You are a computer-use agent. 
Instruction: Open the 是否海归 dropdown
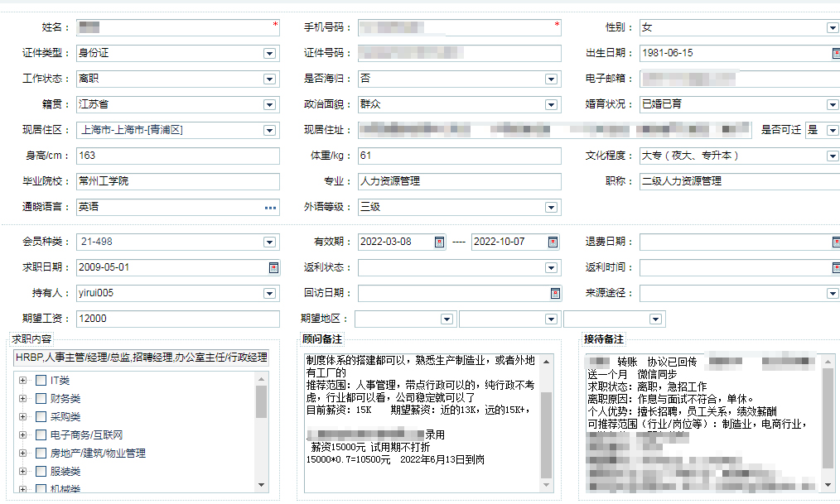tap(551, 79)
